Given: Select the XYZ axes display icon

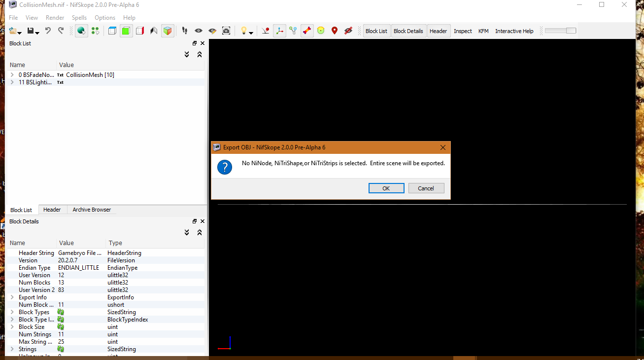Looking at the screenshot, I should click(279, 31).
